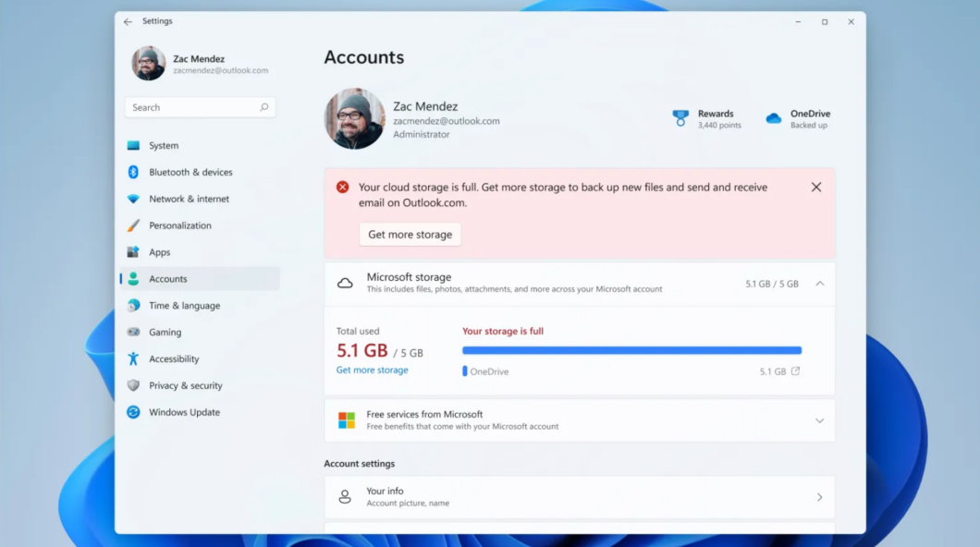Click the System monitor icon in sidebar
The height and width of the screenshot is (547, 980).
tap(133, 145)
